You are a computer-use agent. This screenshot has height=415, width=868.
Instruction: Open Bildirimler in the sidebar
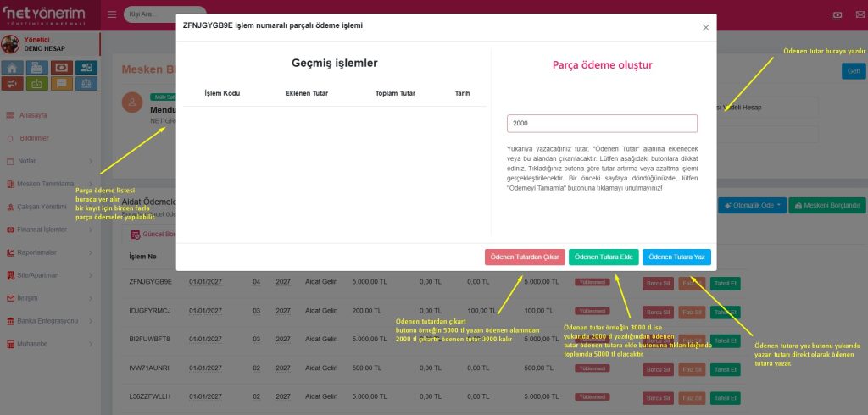tap(34, 138)
